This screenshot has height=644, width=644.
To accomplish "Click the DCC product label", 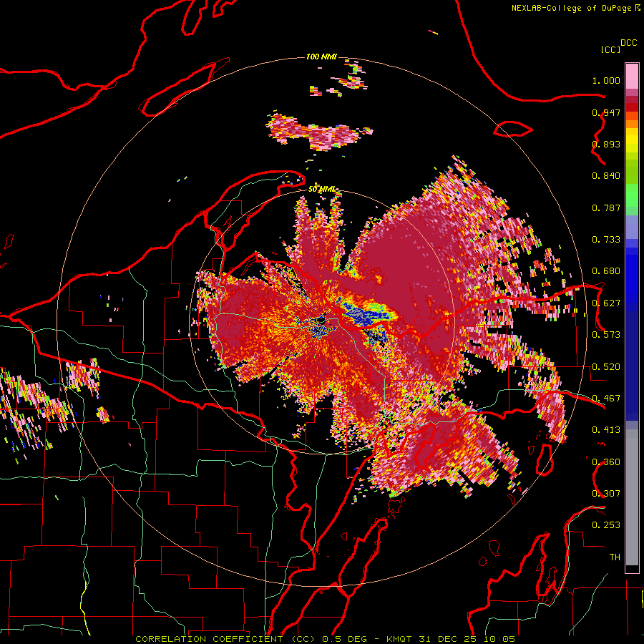I will coord(628,43).
